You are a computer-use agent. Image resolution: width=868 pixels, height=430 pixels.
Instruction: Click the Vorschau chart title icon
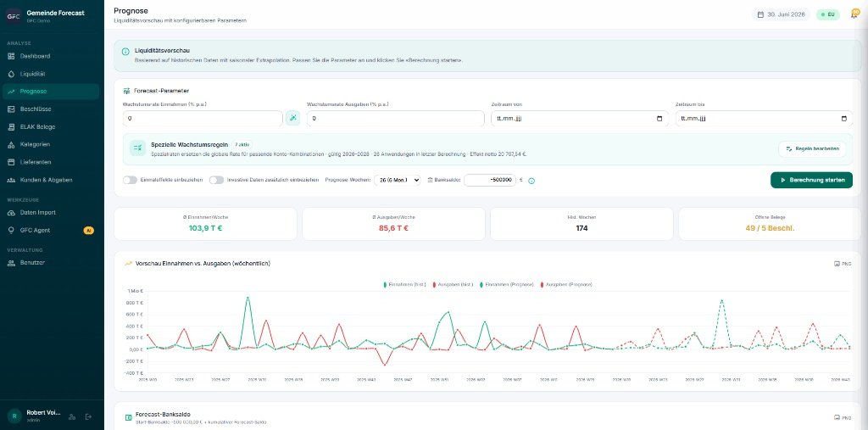tap(129, 264)
